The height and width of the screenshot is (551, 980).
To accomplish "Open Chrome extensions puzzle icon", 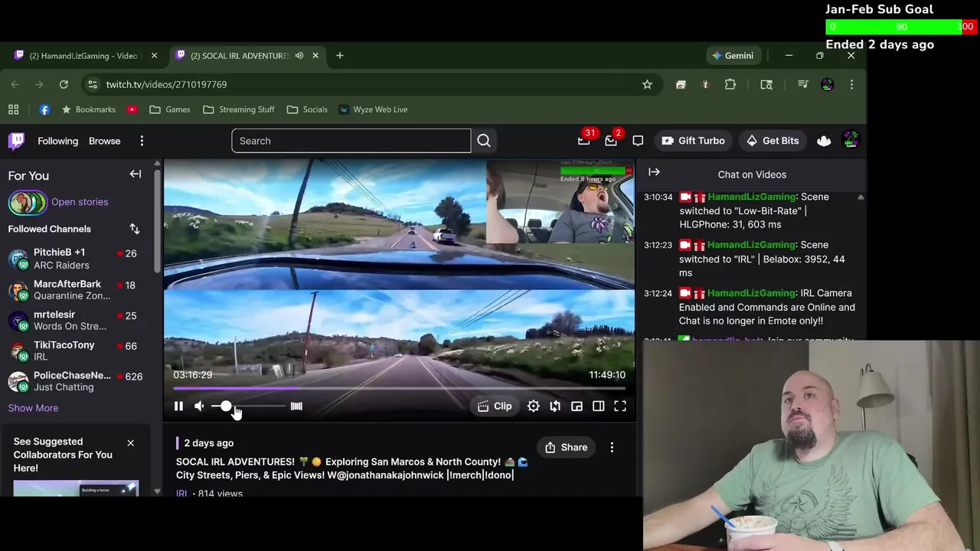I will point(730,84).
